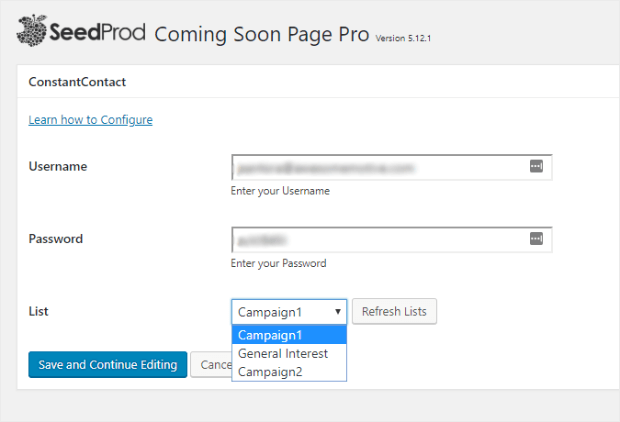Focus the Username input field
Viewport: 620px width, 422px height.
coord(391,167)
